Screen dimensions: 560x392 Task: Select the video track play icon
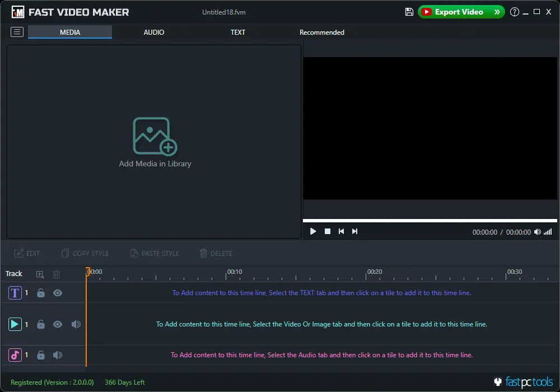(15, 324)
